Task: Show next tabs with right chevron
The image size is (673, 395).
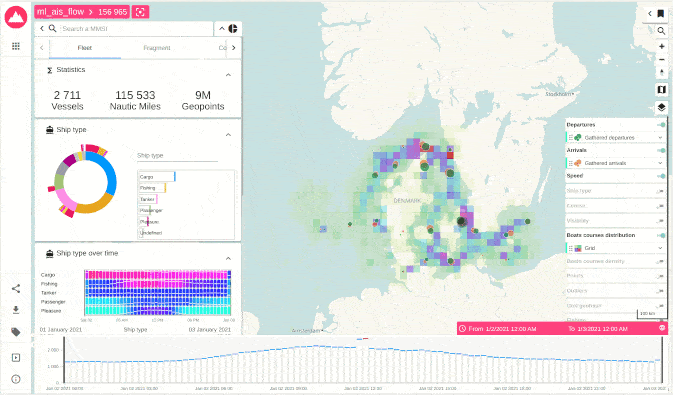Action: pos(233,48)
